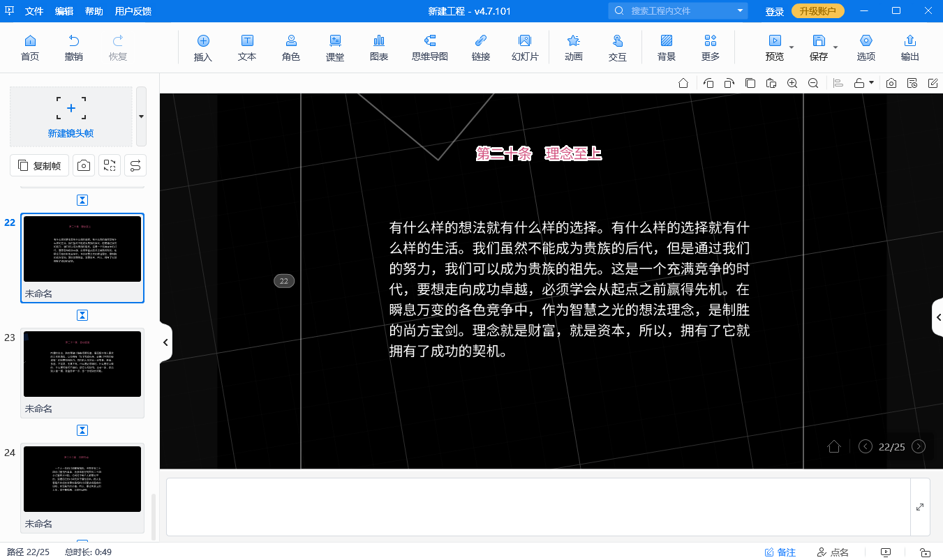
Task: Add a 文本 text element
Action: click(x=247, y=48)
